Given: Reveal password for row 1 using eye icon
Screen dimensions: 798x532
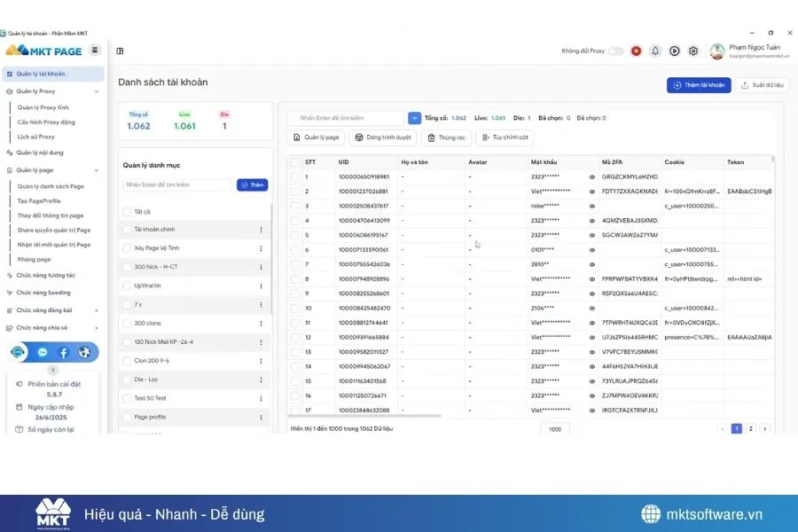Looking at the screenshot, I should coord(592,176).
